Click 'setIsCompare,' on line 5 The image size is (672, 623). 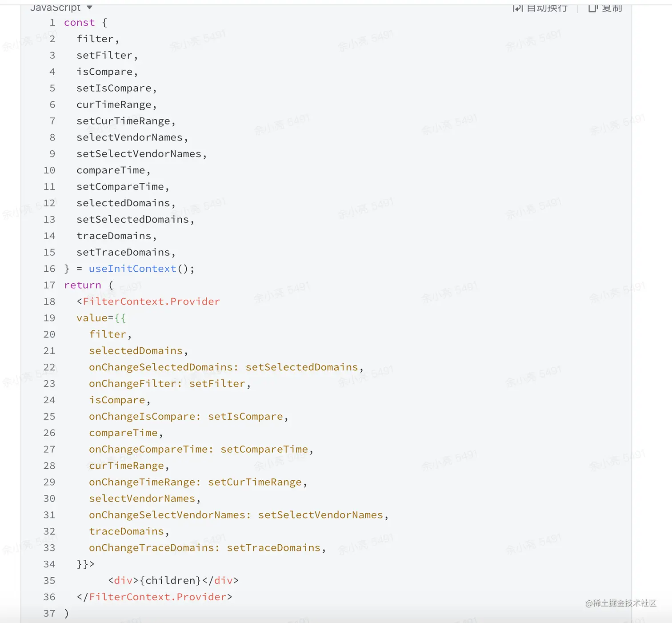[x=116, y=88]
